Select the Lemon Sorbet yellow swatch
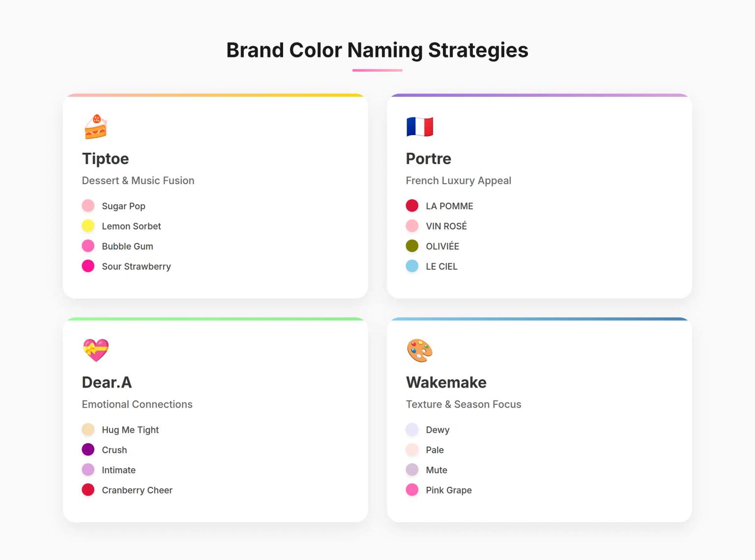The height and width of the screenshot is (560, 755). click(88, 226)
